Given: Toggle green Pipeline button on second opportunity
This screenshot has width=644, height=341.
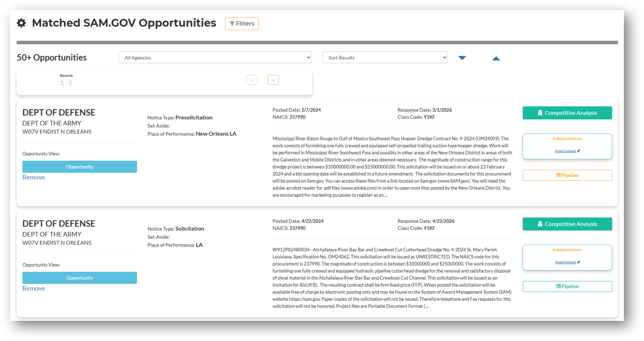Looking at the screenshot, I should click(x=567, y=286).
